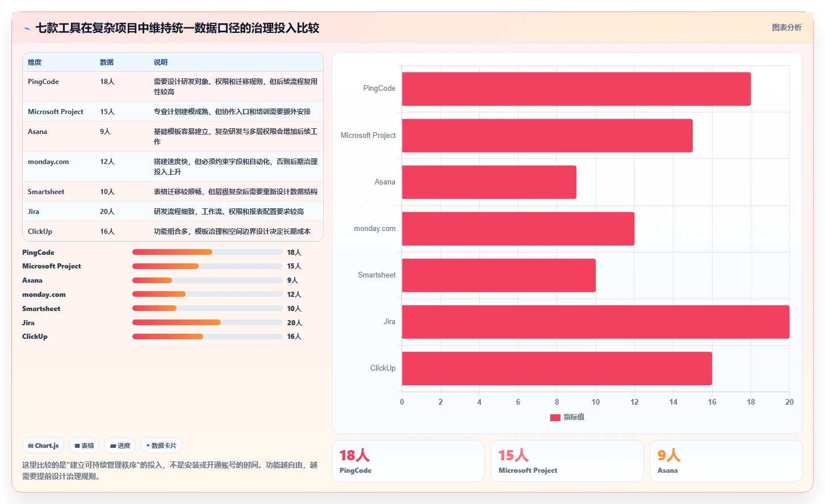Click description starting 功能组合多
The width and height of the screenshot is (825, 504).
pyautogui.click(x=232, y=232)
